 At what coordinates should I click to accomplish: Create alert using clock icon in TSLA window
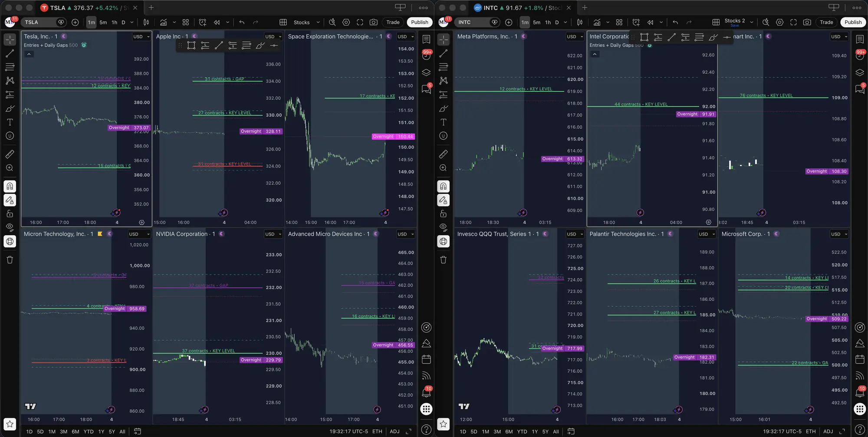pos(202,22)
